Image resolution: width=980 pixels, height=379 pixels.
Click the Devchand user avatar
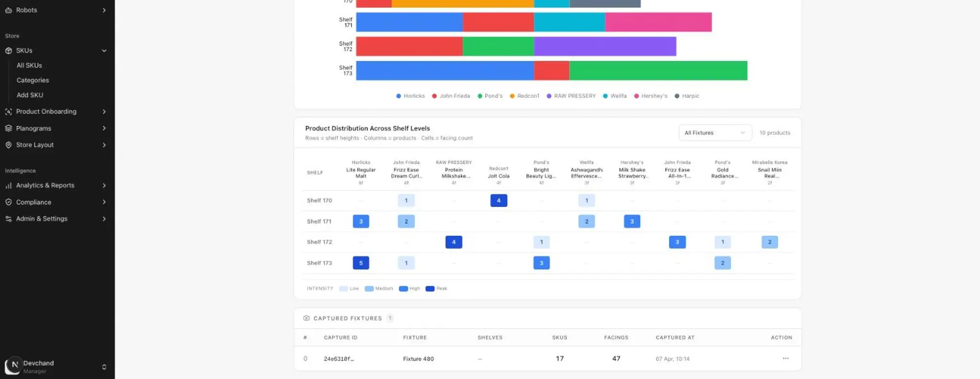click(13, 366)
